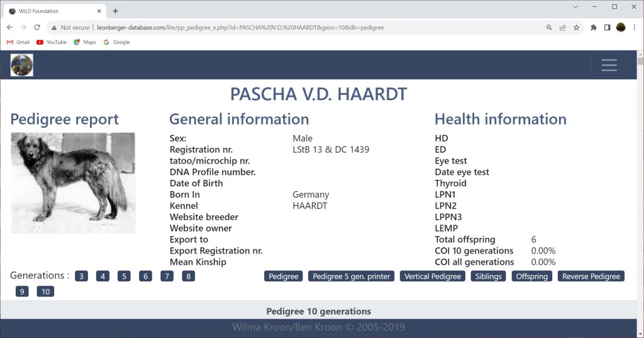Open the YouTube bookmark
644x338 pixels.
click(x=52, y=42)
